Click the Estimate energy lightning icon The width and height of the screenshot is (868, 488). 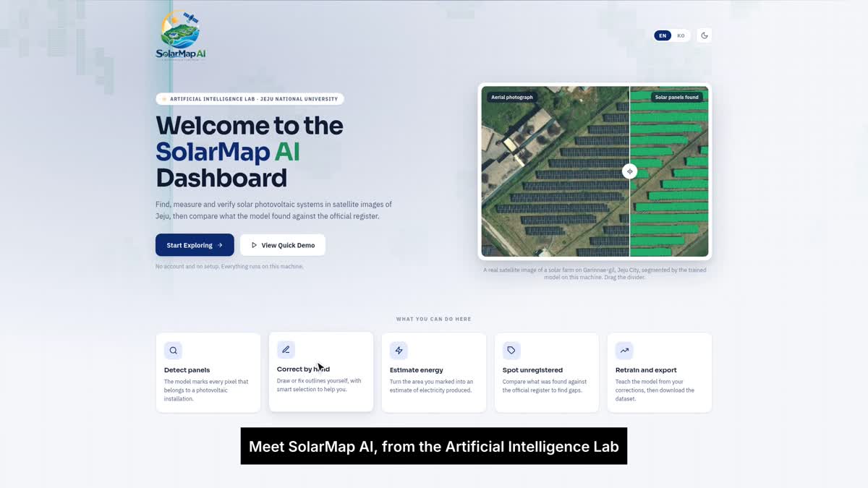click(x=399, y=351)
